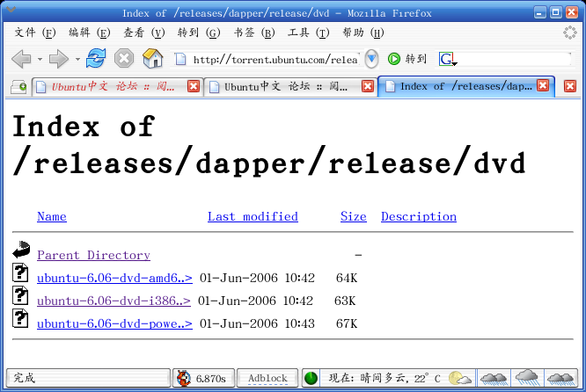
Task: Open the 编辑 (E) menu
Action: [90, 33]
